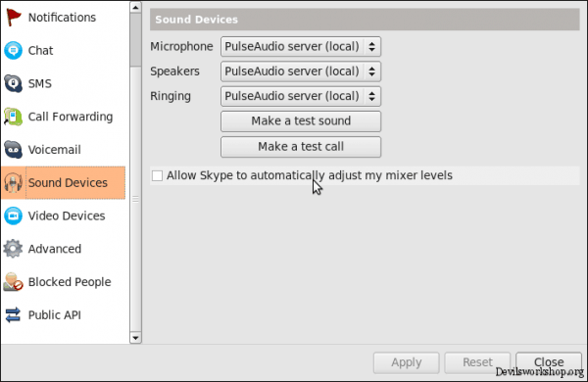588x382 pixels.
Task: Open the Advanced gear icon
Action: click(13, 249)
